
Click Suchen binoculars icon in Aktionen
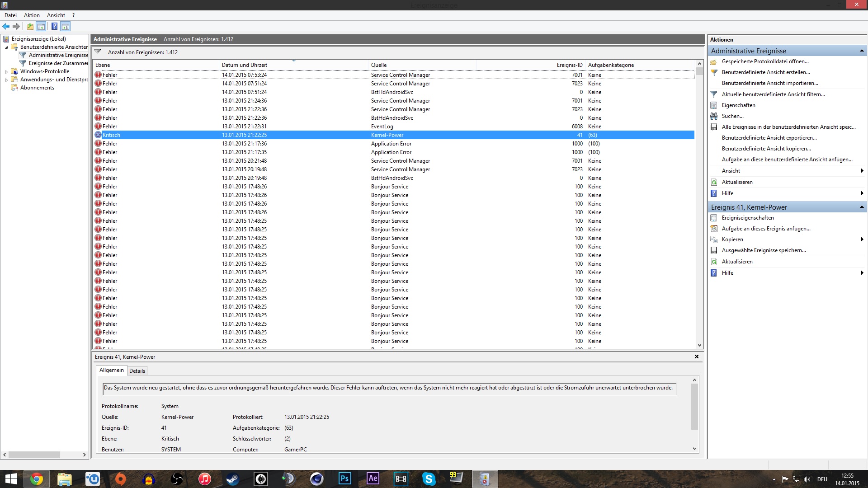pyautogui.click(x=714, y=116)
